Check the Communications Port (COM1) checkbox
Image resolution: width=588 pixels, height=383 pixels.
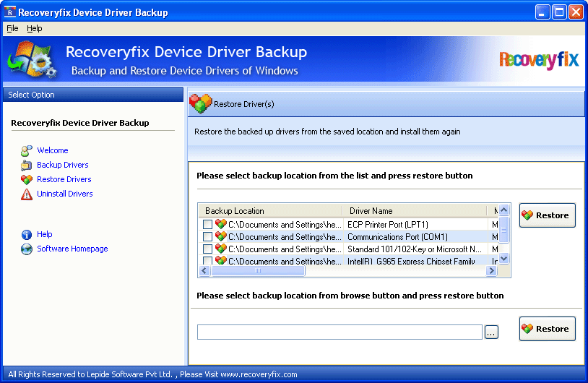tap(207, 237)
